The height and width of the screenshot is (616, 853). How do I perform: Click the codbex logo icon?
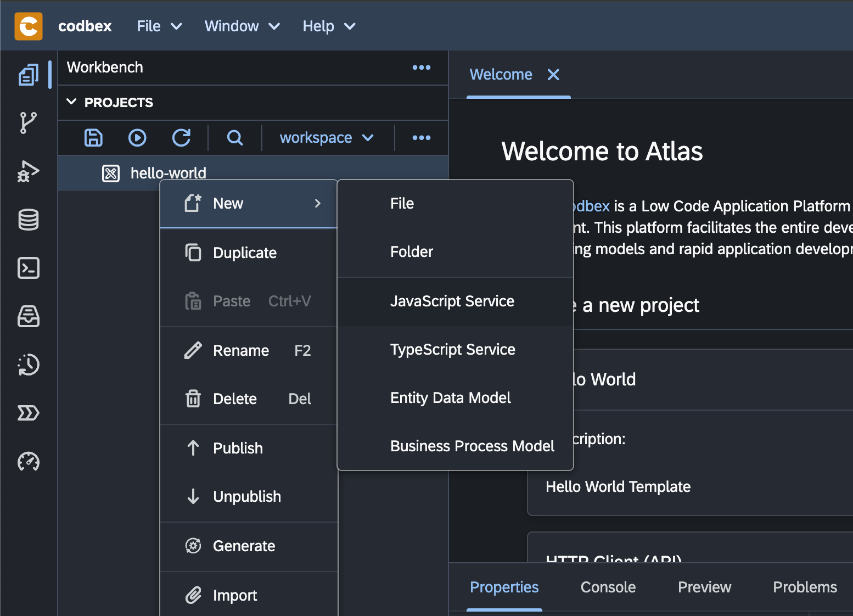point(28,26)
